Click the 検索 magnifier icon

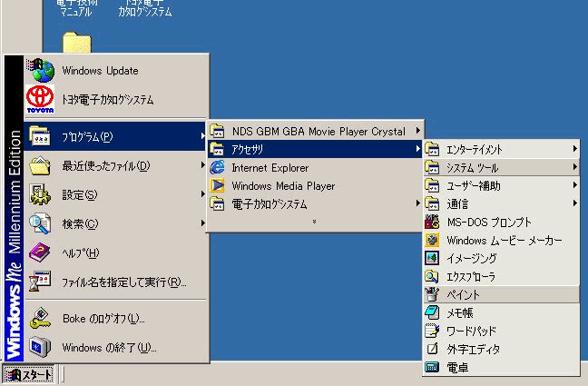pos(40,223)
